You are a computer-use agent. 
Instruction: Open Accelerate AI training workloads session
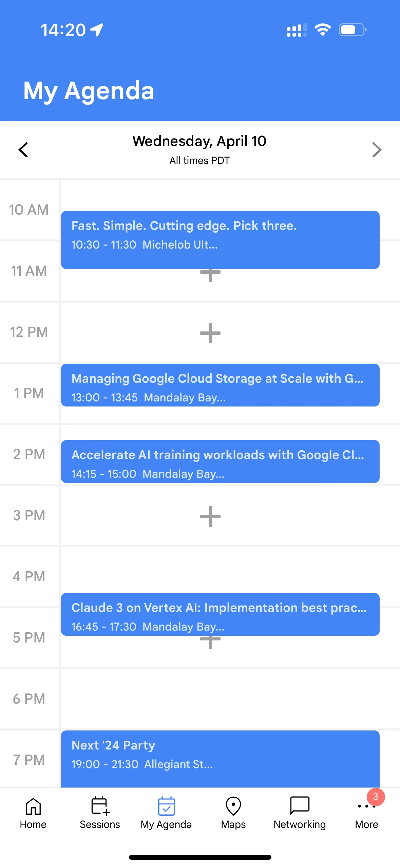(220, 462)
